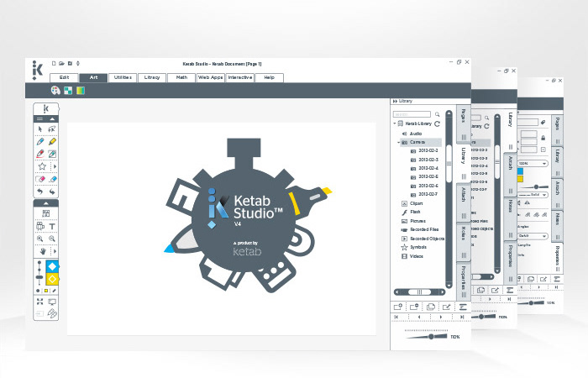The width and height of the screenshot is (588, 378).
Task: Expand the hand tool options arrow
Action: (55, 251)
